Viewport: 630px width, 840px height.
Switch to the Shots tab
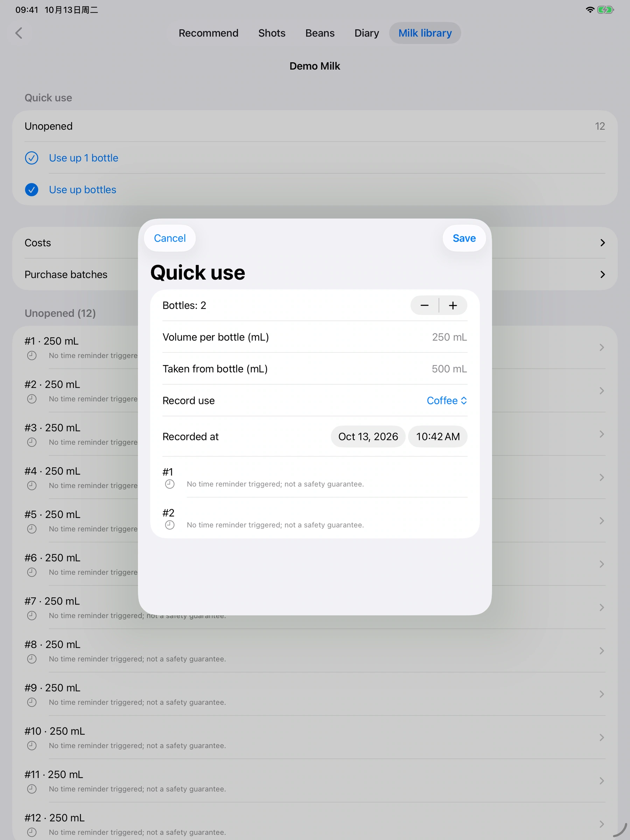point(272,33)
